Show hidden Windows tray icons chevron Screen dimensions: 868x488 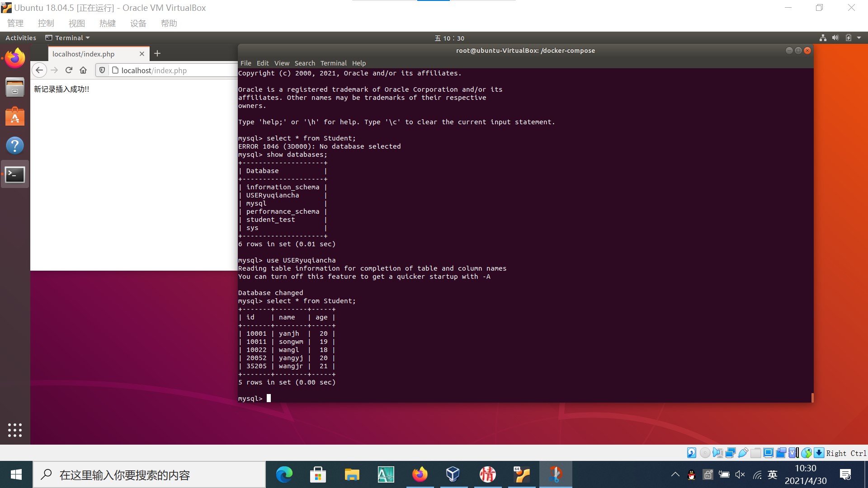675,474
